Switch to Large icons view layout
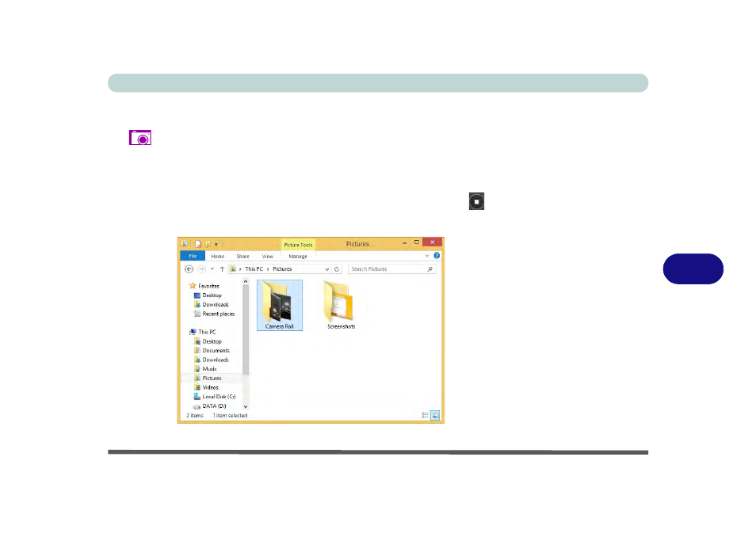Screen dimensions: 756x533 pyautogui.click(x=435, y=415)
